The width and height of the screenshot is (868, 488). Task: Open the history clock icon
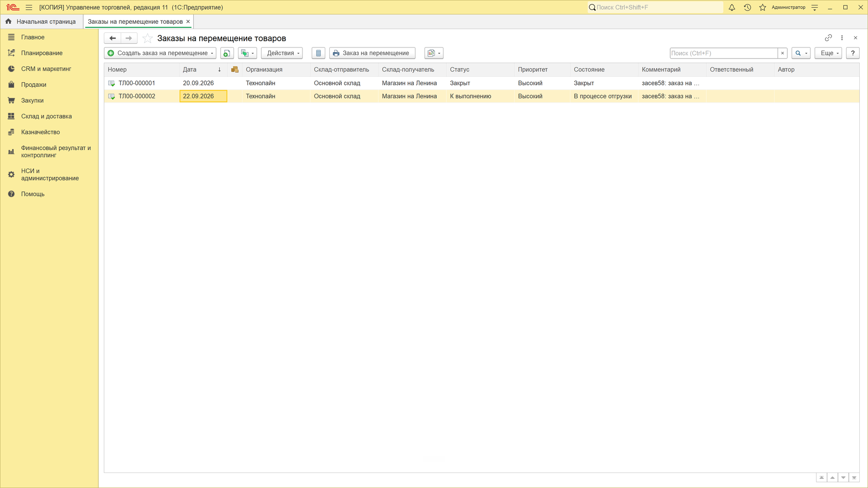pyautogui.click(x=747, y=7)
